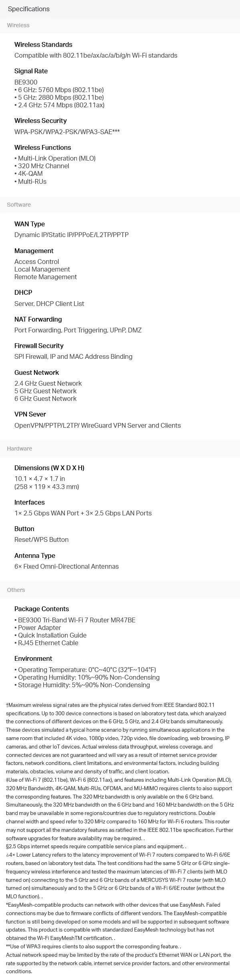Click the 6 GHz Guest Network line
Viewport: 240px width, 980px height.
coord(45,398)
